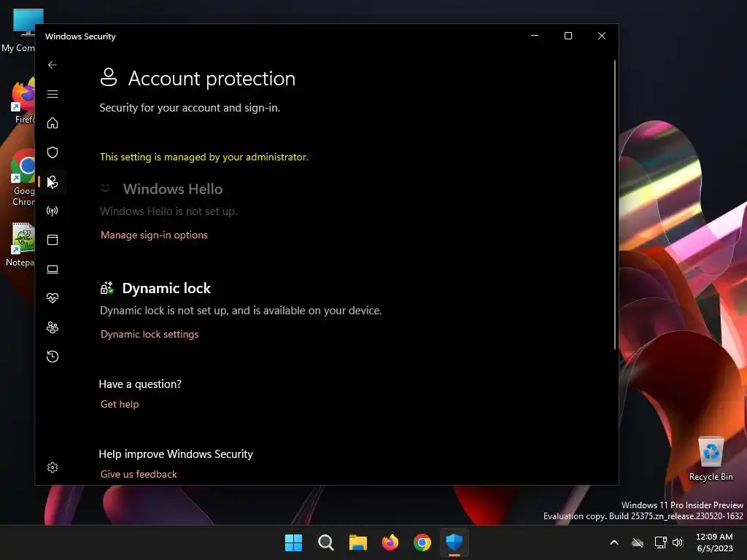Click the volume speaker tray icon
747x560 pixels.
678,542
